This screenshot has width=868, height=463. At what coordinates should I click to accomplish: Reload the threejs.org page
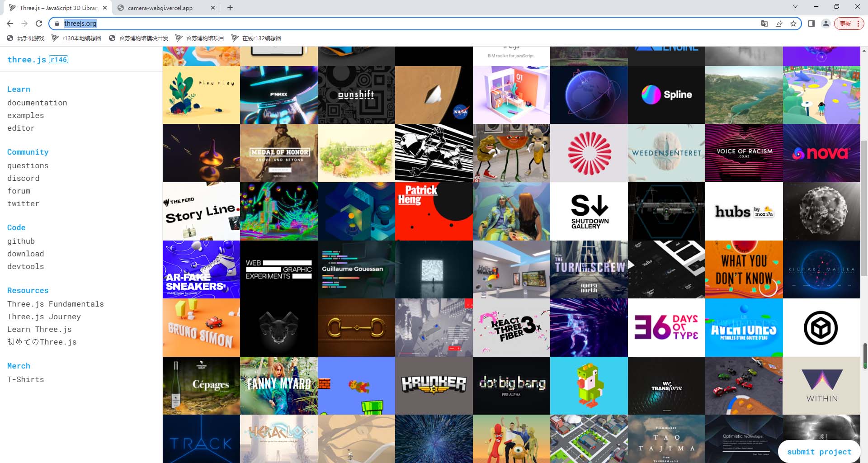39,24
